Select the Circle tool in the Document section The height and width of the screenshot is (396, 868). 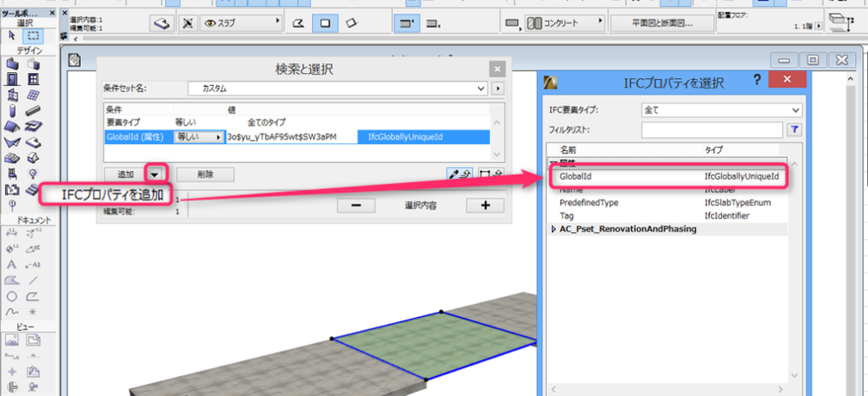(12, 296)
